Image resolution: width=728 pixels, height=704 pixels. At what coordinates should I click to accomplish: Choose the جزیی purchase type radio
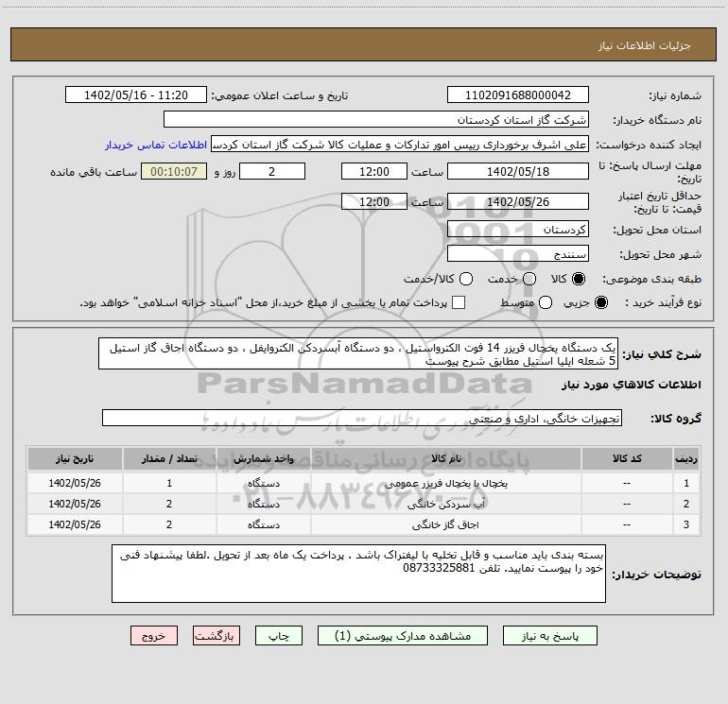[x=600, y=302]
